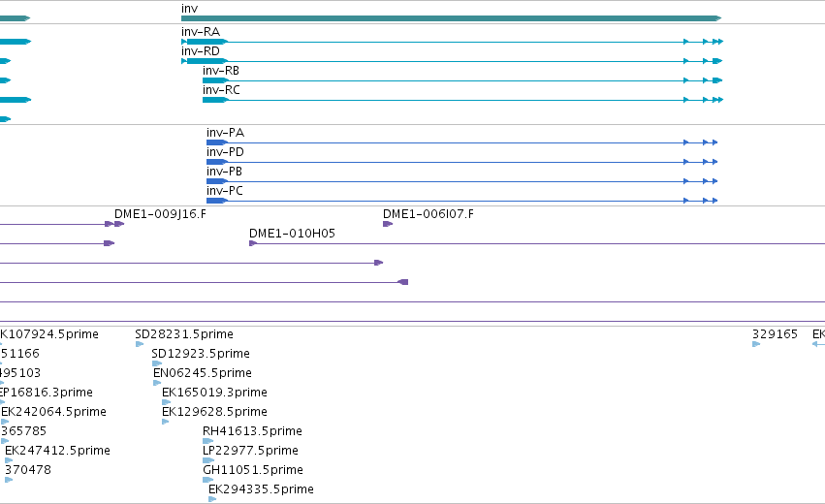Select the SD28231.5prime EST label
This screenshot has height=504, width=825.
(184, 334)
